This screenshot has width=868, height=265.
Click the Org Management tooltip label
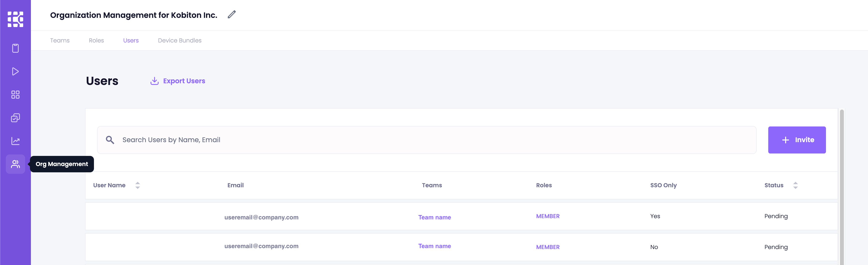(62, 164)
